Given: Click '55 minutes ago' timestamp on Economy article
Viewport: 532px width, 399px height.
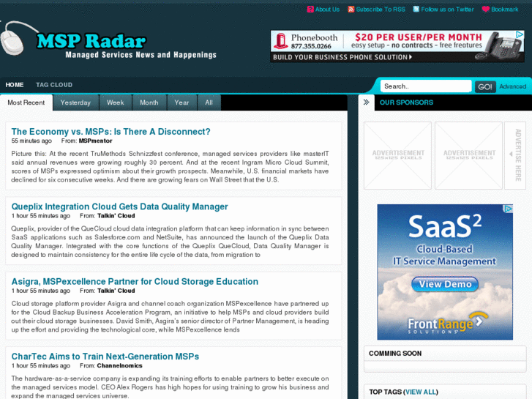Looking at the screenshot, I should point(31,141).
